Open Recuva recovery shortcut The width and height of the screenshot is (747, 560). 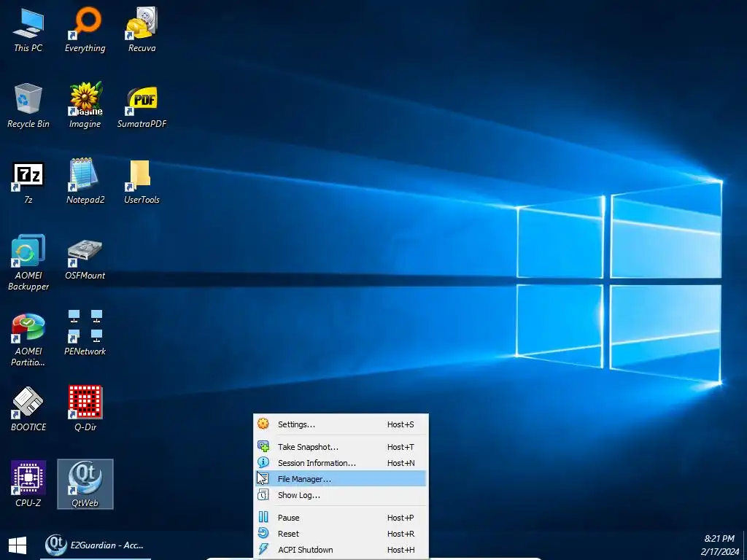pyautogui.click(x=142, y=28)
